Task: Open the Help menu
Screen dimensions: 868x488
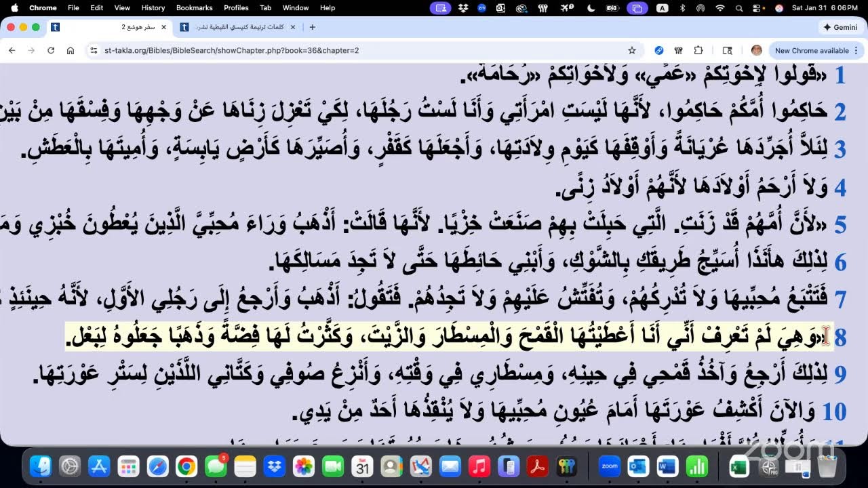Action: (328, 7)
